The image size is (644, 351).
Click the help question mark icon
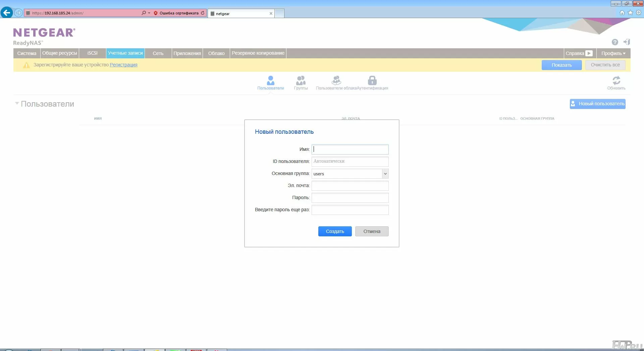coord(614,42)
